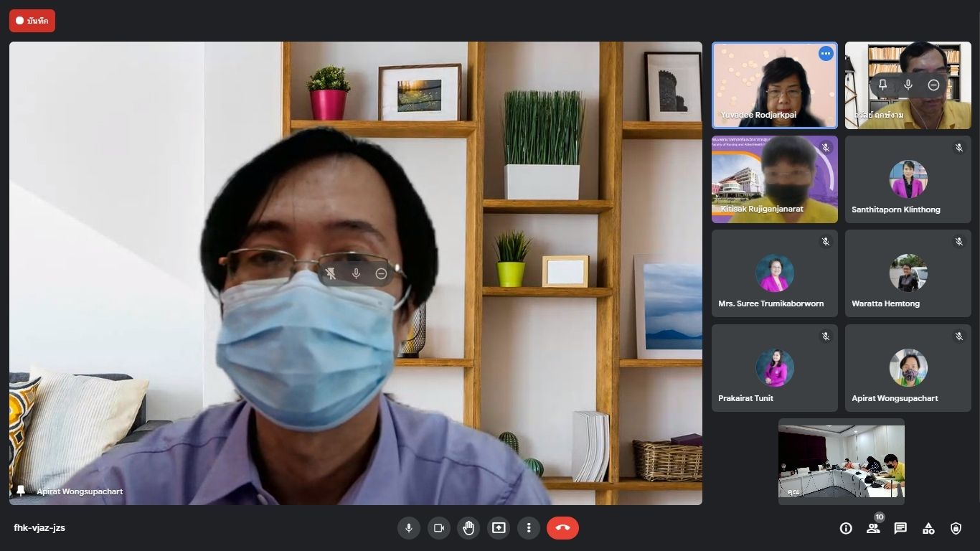Open more options menu in bottom bar
The height and width of the screenshot is (551, 980).
click(529, 528)
